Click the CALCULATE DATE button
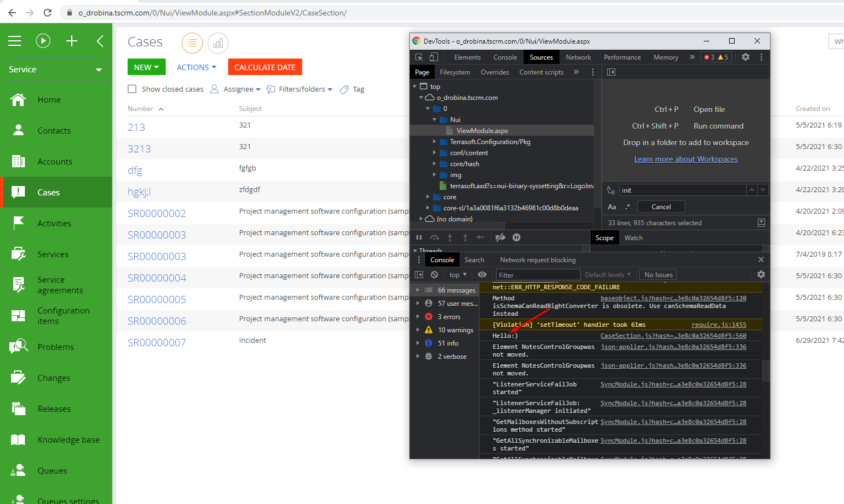 point(265,67)
